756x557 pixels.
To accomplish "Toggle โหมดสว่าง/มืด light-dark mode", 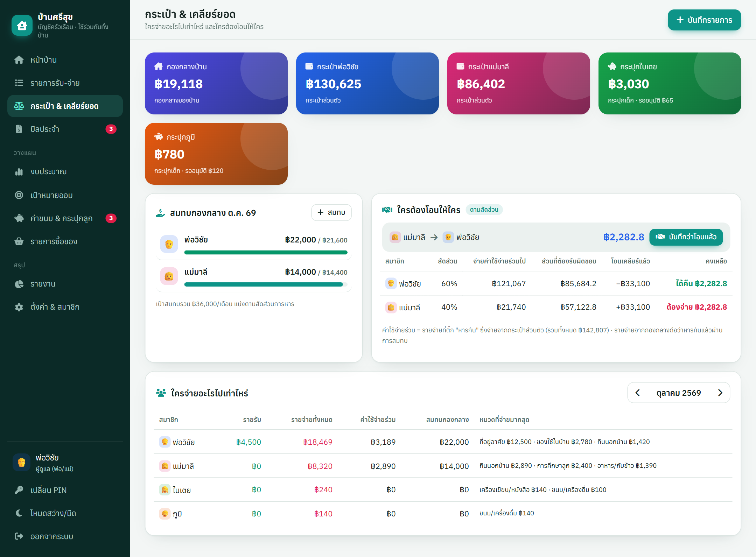I will point(65,513).
